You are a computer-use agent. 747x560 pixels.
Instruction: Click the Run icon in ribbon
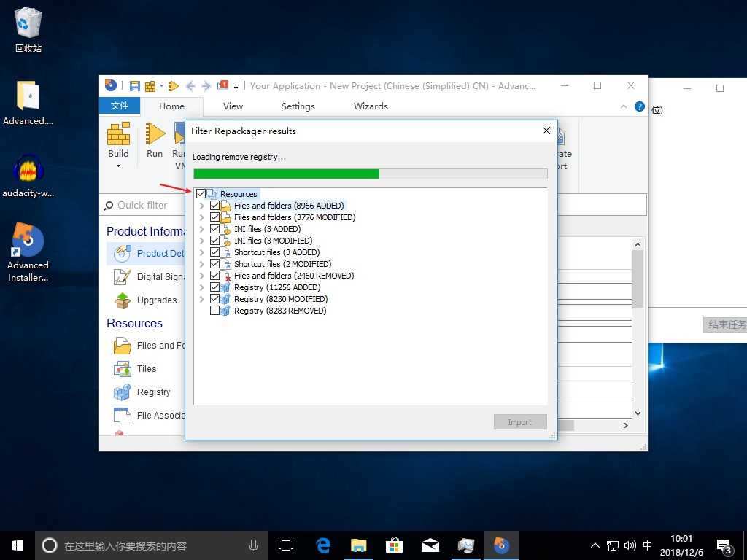pos(155,135)
